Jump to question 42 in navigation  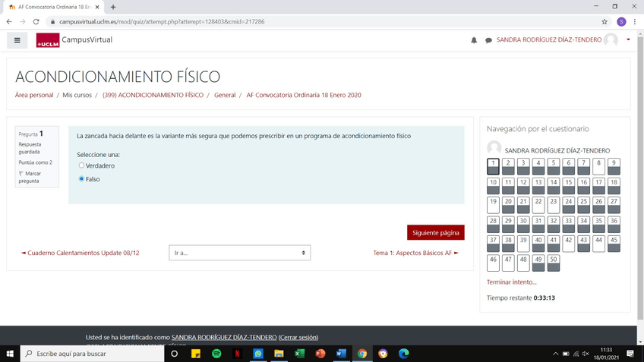coord(568,244)
